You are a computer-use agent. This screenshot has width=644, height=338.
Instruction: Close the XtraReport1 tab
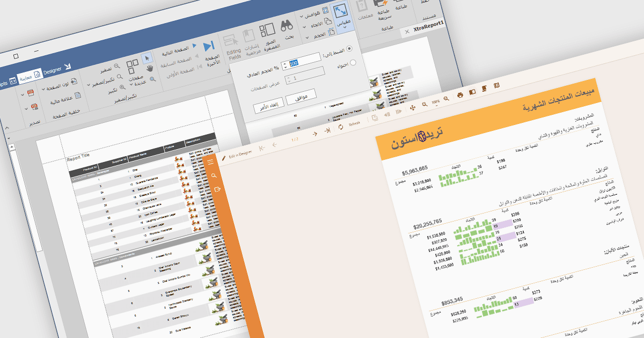pyautogui.click(x=407, y=32)
